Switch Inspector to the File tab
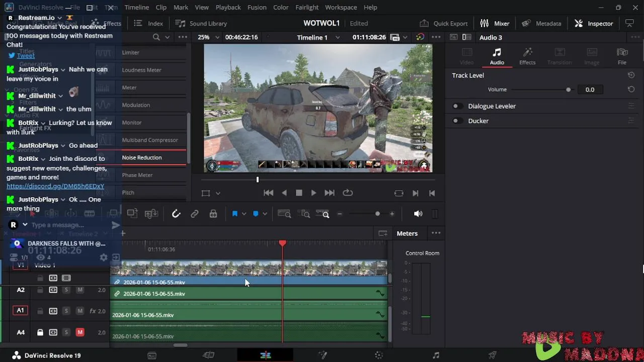Viewport: 644px width, 362px height. click(x=622, y=56)
